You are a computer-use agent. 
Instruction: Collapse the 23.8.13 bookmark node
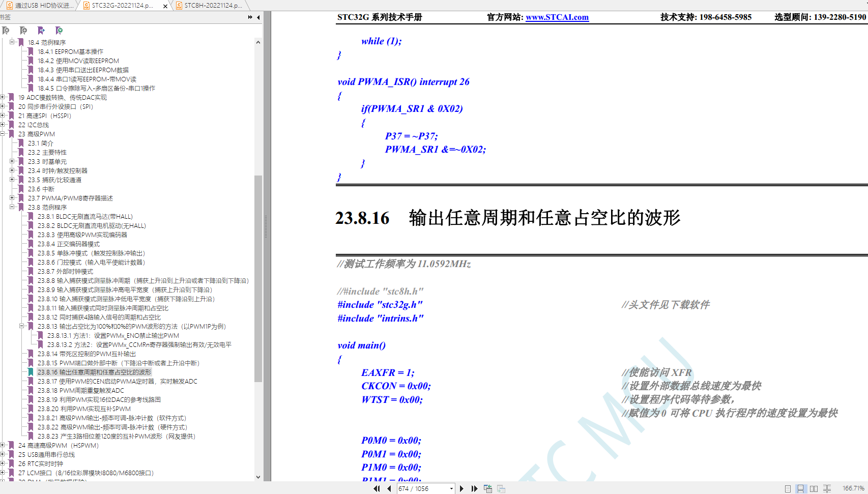point(21,326)
